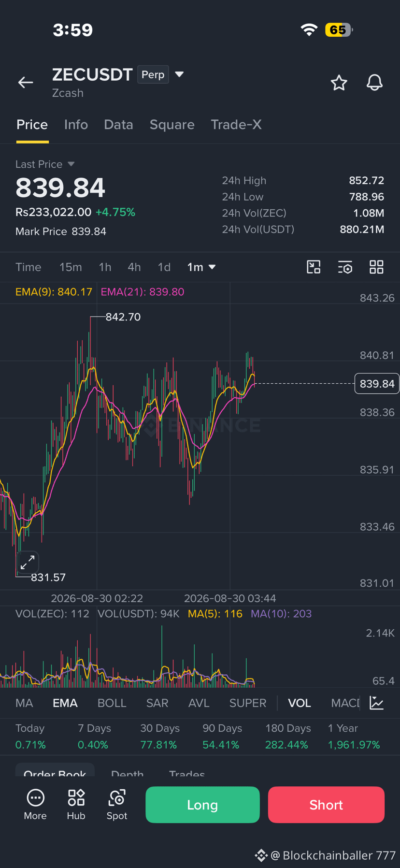Tap the 180 Days 282.44% performance
Viewport: 400px width, 868px height.
point(287,737)
